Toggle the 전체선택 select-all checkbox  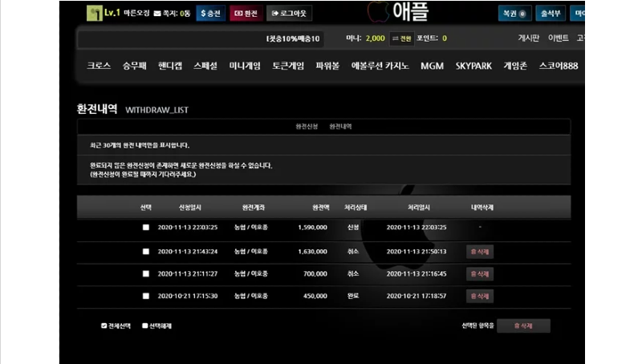(x=104, y=326)
